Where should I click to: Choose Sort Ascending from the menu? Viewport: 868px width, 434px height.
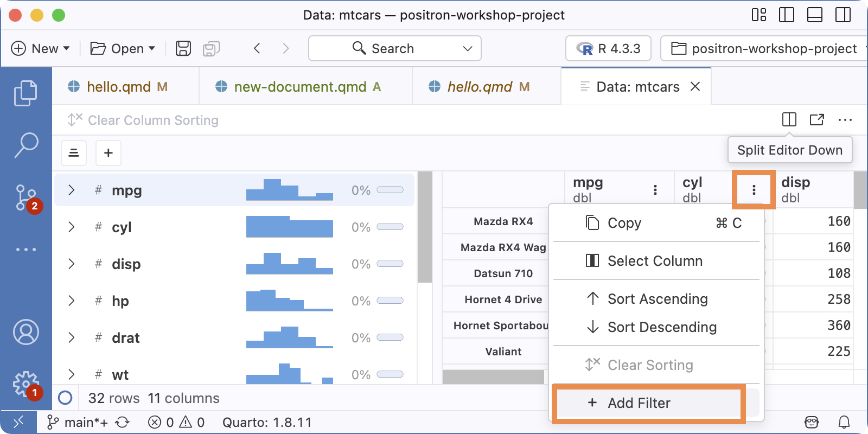click(656, 299)
